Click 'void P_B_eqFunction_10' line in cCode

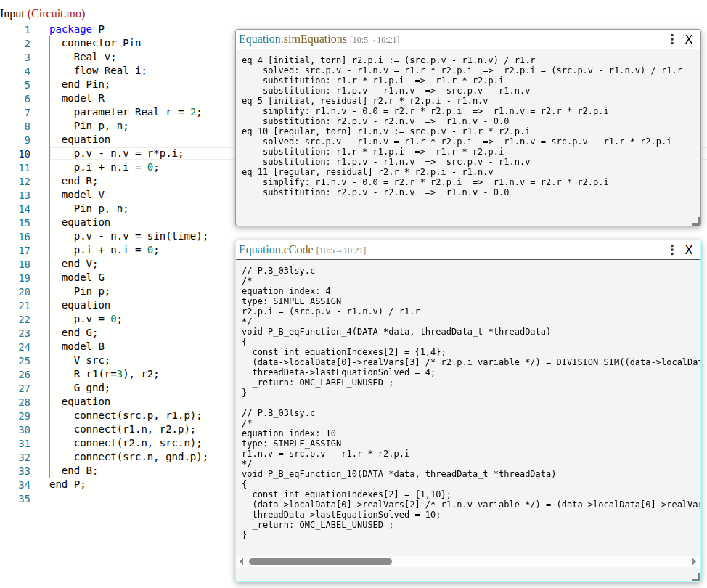tap(399, 474)
